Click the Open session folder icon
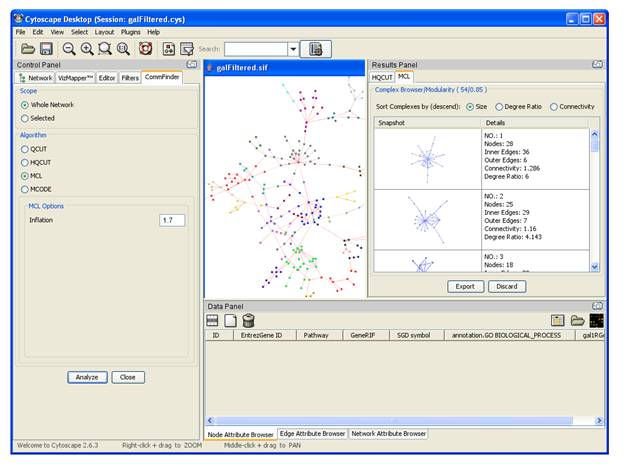This screenshot has height=465, width=624. click(27, 49)
